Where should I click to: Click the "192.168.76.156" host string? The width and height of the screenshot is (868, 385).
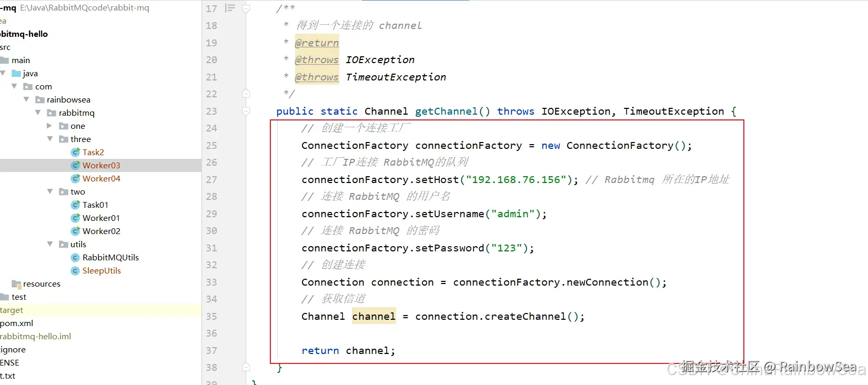[x=517, y=180]
